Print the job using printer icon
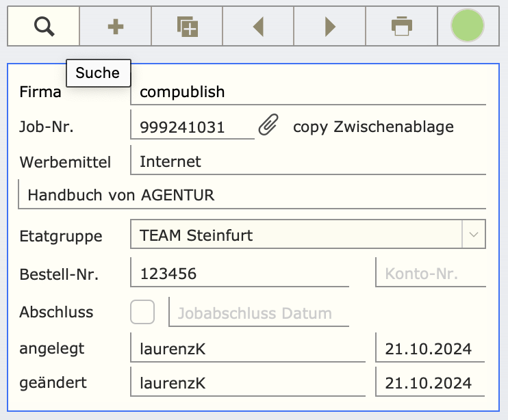 coord(402,27)
